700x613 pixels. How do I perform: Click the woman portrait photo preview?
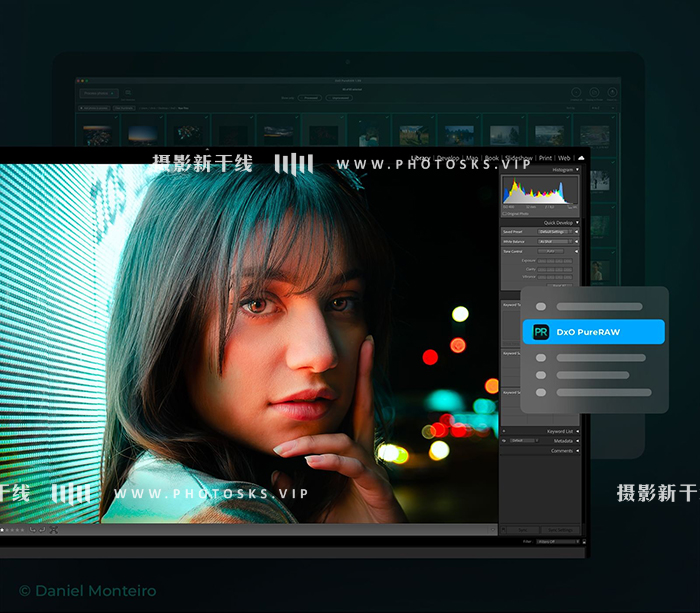pos(249,343)
